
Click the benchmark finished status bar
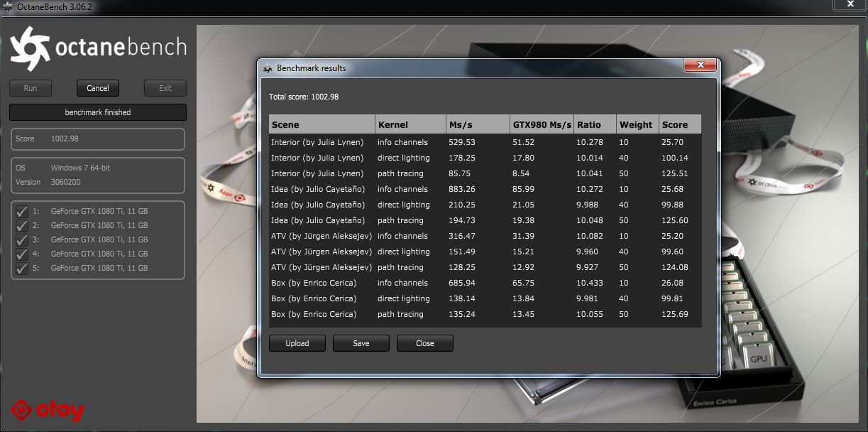[98, 112]
